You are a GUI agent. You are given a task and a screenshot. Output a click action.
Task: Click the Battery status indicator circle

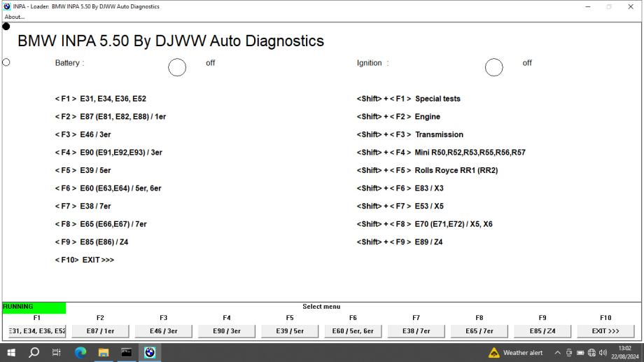coord(177,67)
